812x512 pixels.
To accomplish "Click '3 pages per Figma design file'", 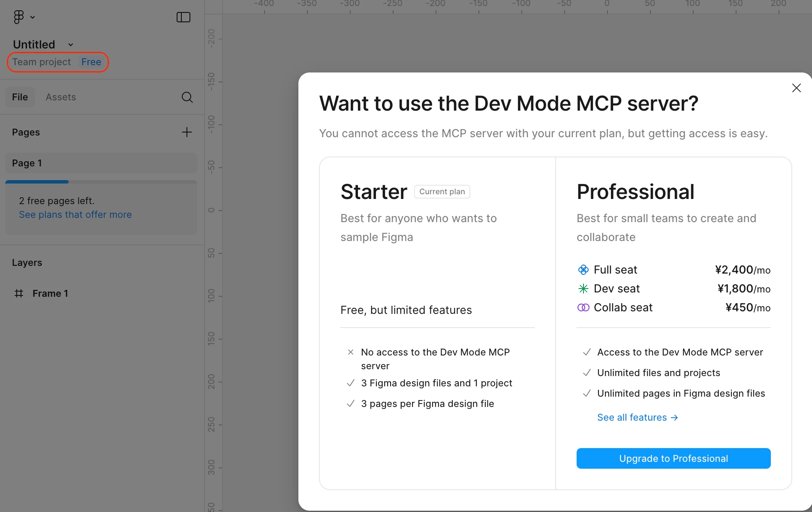I will tap(427, 404).
